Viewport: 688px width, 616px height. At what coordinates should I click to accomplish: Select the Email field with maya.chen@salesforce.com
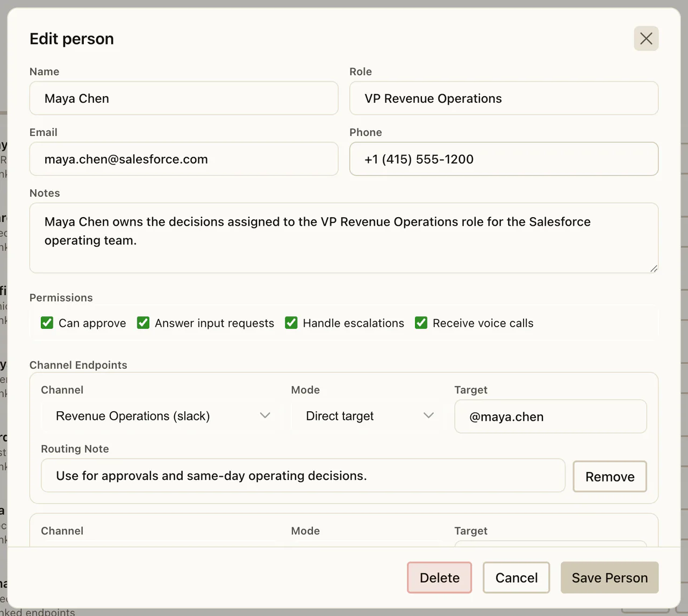[x=184, y=159]
